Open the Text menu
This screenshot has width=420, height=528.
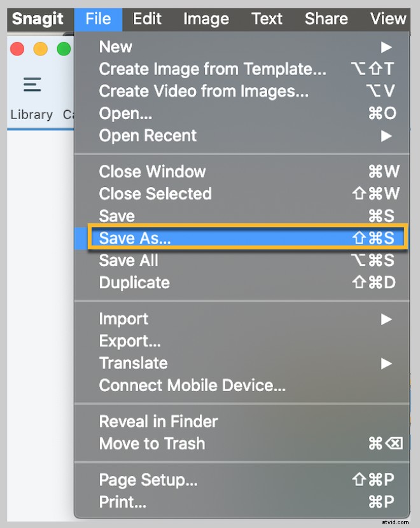pyautogui.click(x=267, y=18)
